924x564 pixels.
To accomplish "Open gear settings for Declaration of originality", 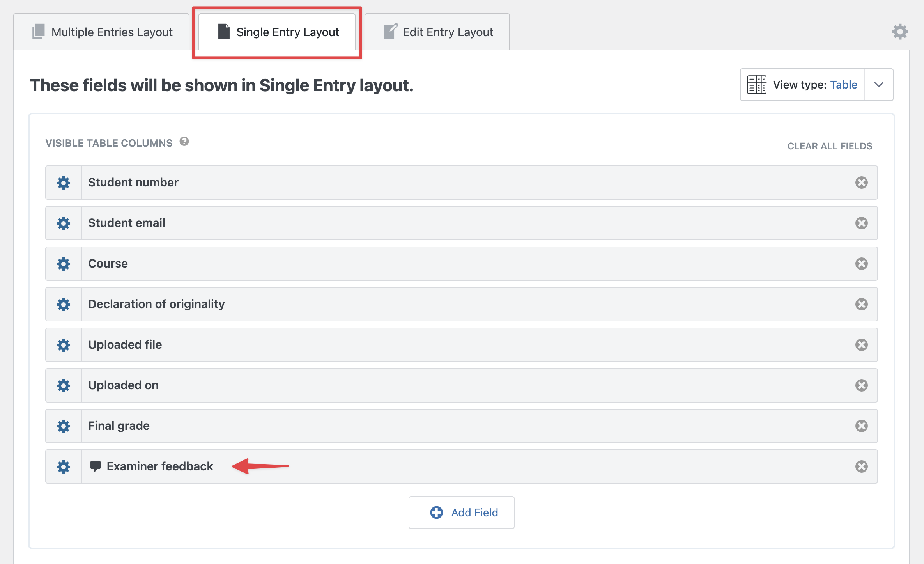I will (x=64, y=304).
